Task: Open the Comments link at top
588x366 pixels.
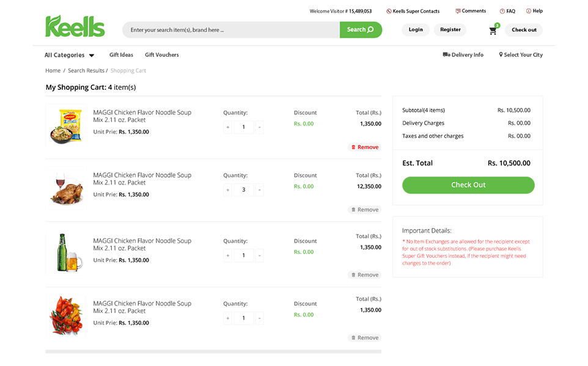Action: click(470, 11)
